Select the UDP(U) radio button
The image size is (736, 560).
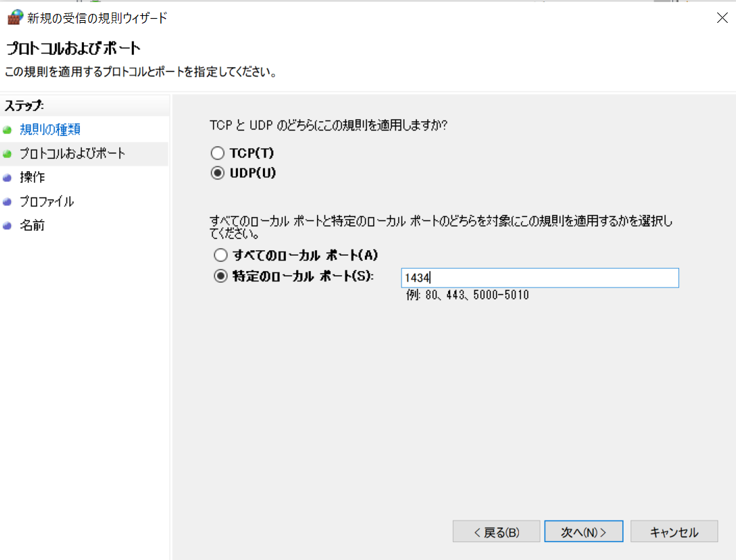[x=217, y=173]
